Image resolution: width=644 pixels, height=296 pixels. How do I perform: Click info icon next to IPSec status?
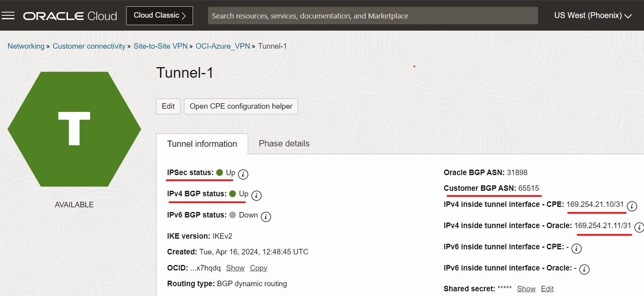[x=243, y=174]
